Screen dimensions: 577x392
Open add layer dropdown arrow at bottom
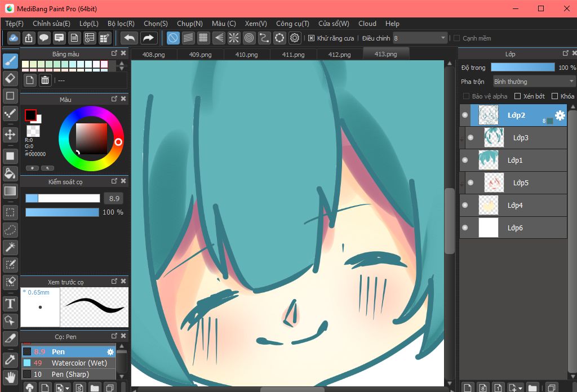point(520,388)
